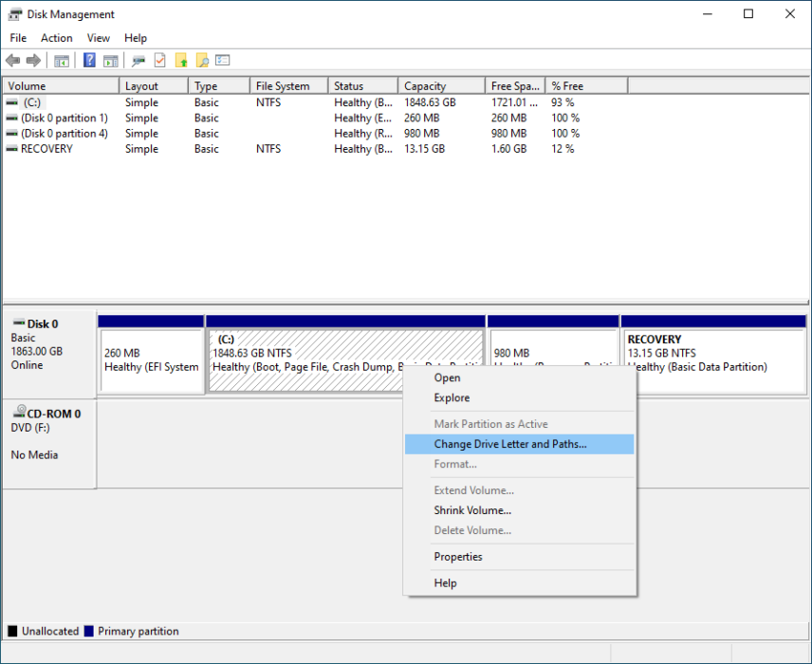Click the checklist document toolbar icon
The width and height of the screenshot is (812, 664).
point(159,60)
